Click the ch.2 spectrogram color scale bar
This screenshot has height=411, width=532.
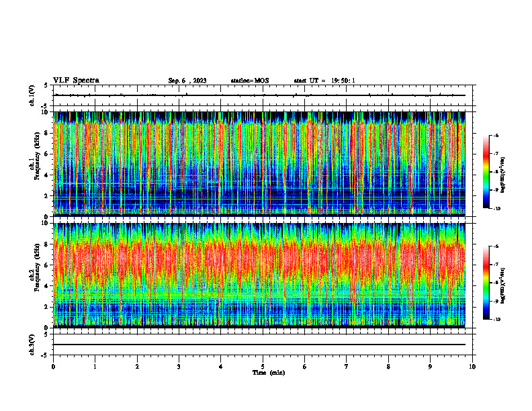coord(486,283)
